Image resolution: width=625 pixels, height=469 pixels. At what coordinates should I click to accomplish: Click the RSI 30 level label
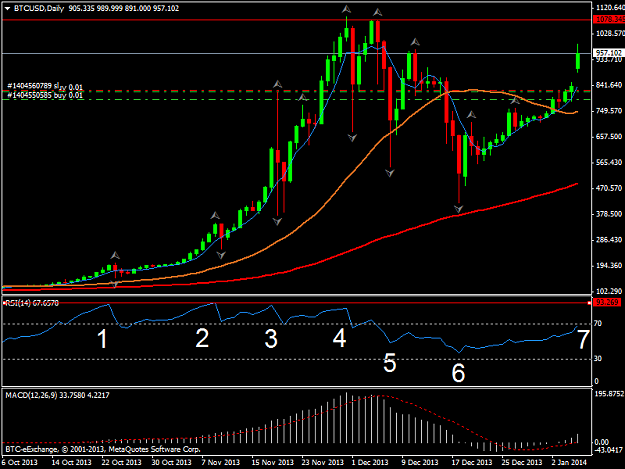click(597, 359)
